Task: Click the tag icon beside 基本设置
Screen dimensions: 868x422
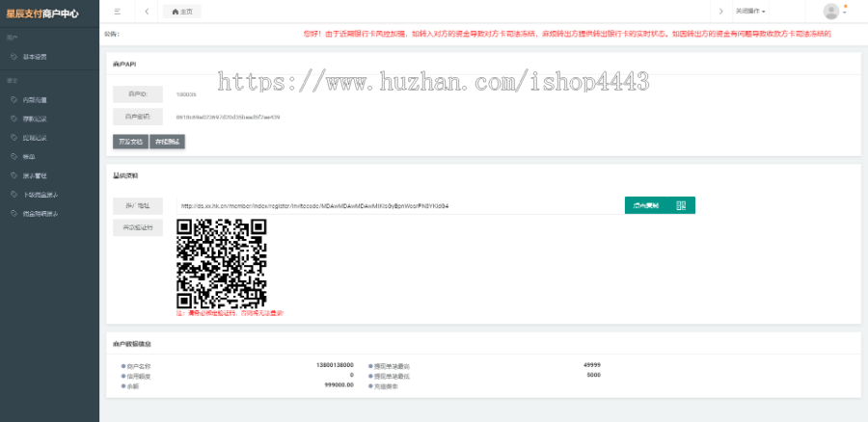Action: pos(14,57)
